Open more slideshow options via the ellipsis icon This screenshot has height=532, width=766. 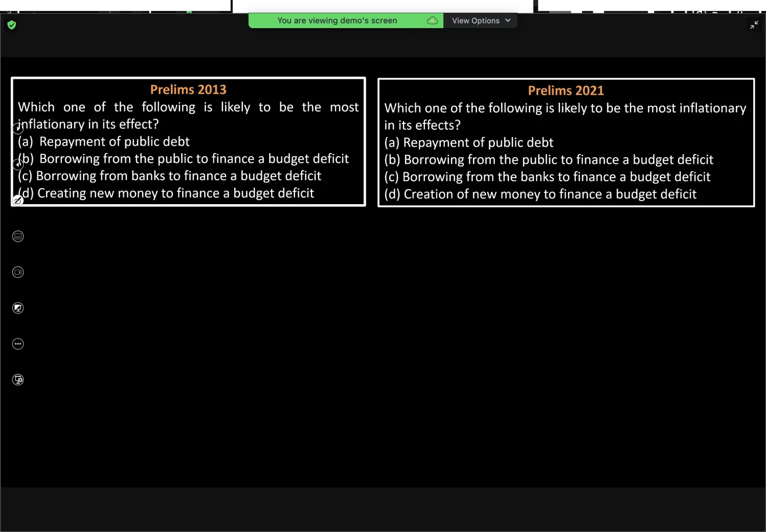click(x=18, y=344)
